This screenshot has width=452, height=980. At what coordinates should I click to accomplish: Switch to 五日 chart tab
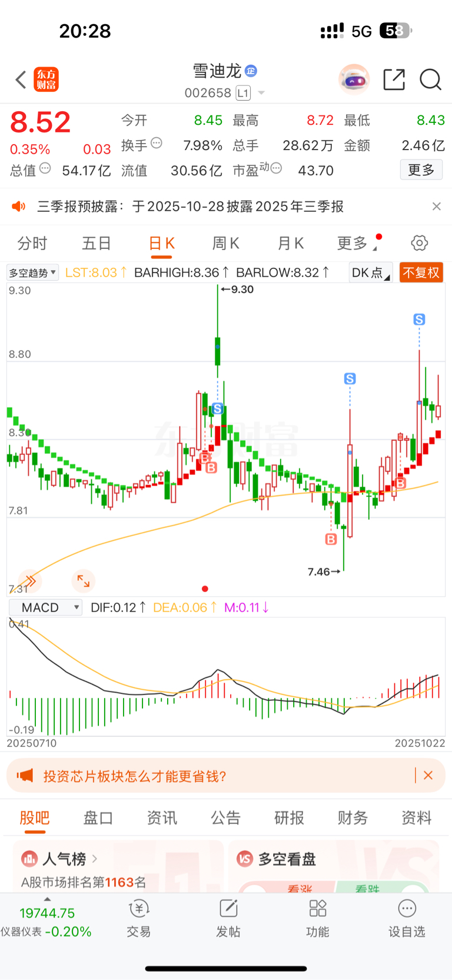pyautogui.click(x=97, y=243)
